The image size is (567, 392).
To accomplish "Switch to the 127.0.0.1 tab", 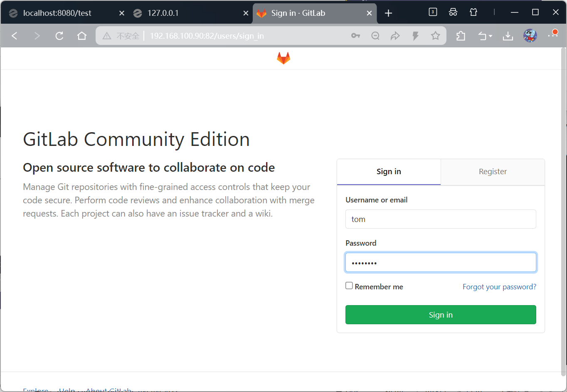I will [190, 13].
